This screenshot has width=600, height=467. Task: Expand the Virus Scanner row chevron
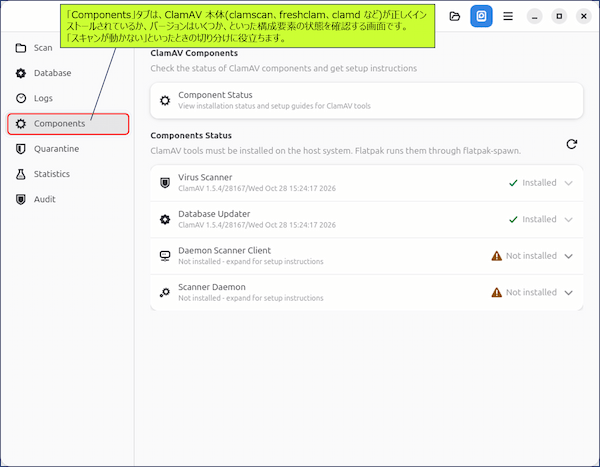pos(569,183)
